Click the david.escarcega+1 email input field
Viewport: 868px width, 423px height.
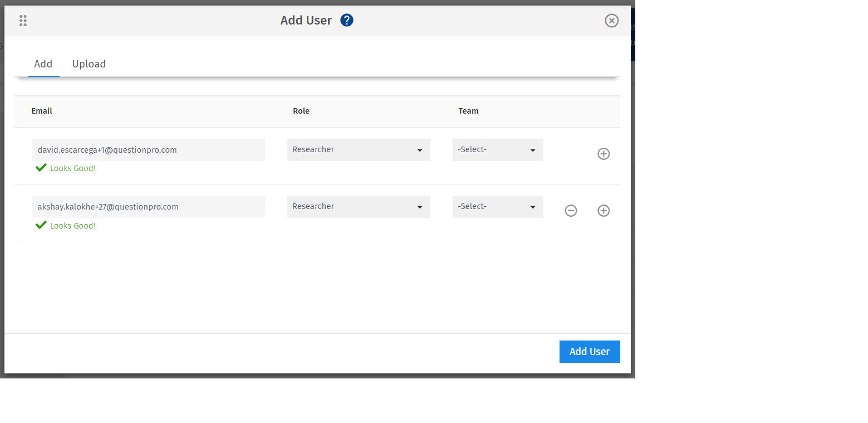(148, 150)
